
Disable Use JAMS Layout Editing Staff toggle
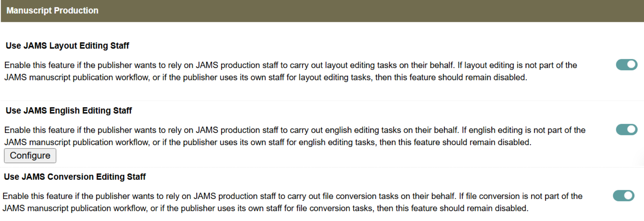[x=626, y=65]
